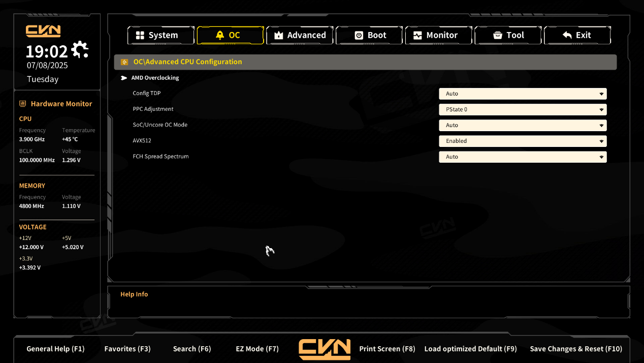The width and height of the screenshot is (644, 363).
Task: Open the AVX512 Enabled dropdown
Action: [x=523, y=141]
